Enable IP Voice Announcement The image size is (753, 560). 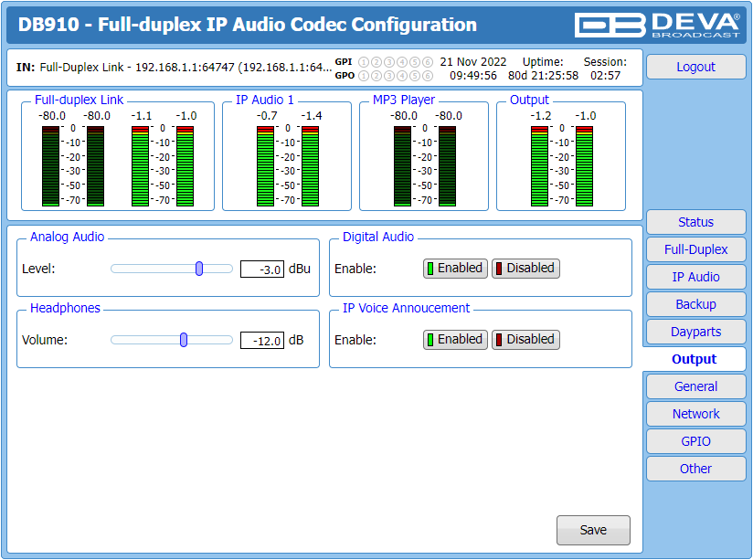[x=455, y=339]
